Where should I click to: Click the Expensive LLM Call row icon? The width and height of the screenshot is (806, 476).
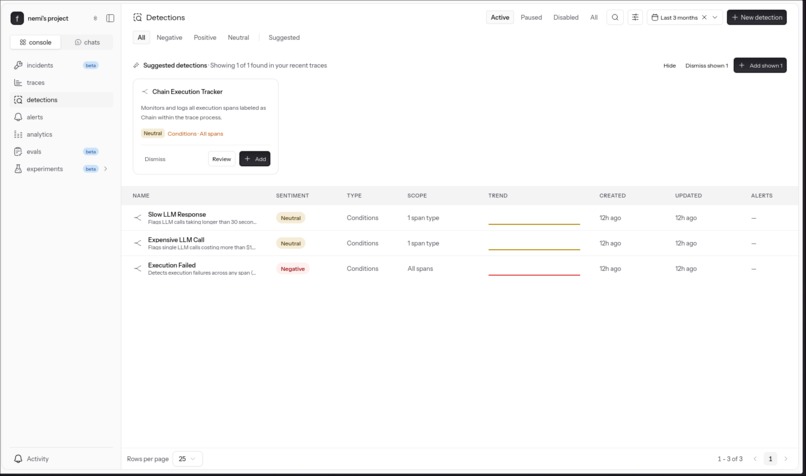point(137,243)
